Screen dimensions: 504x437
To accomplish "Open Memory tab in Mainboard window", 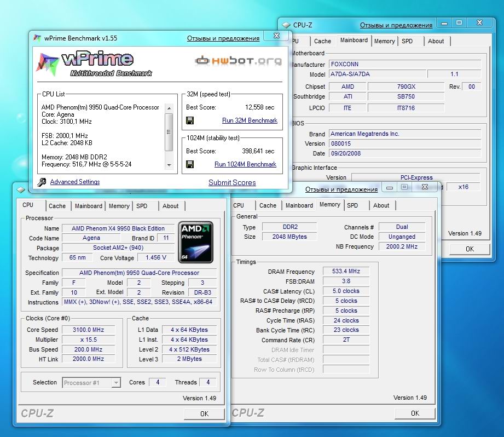I will (x=384, y=41).
